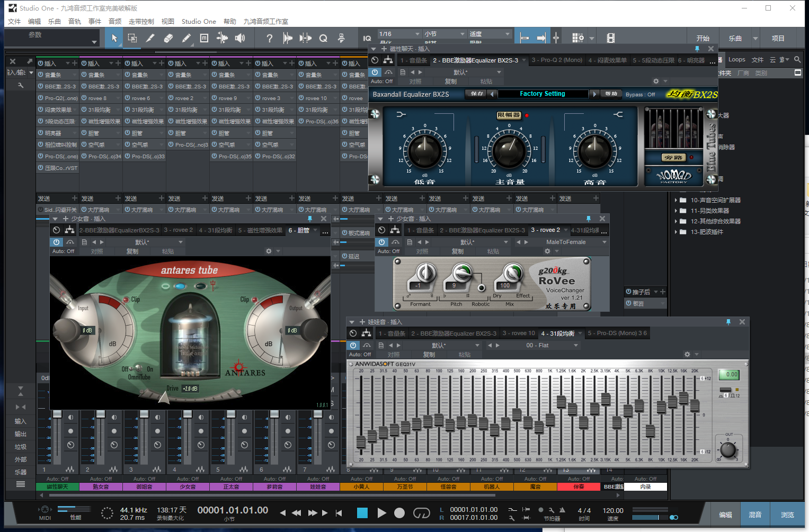
Task: Toggle power of RoVee plugin window
Action: (381, 242)
